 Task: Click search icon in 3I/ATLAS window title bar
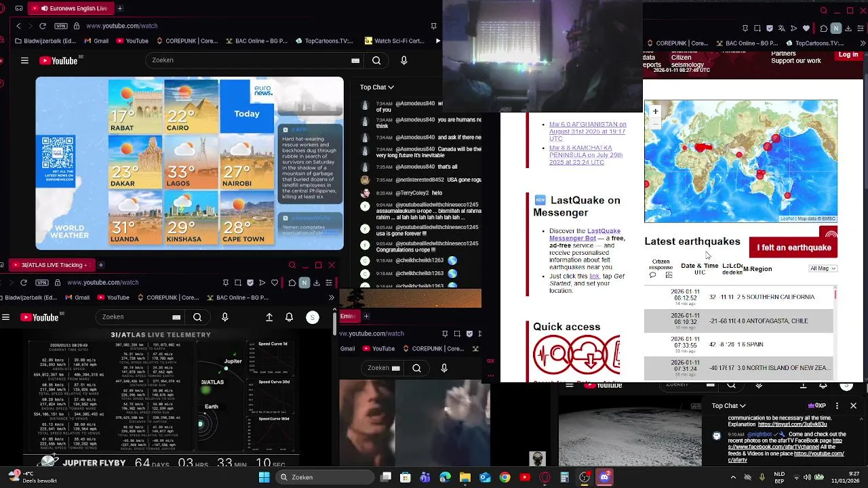pyautogui.click(x=292, y=265)
